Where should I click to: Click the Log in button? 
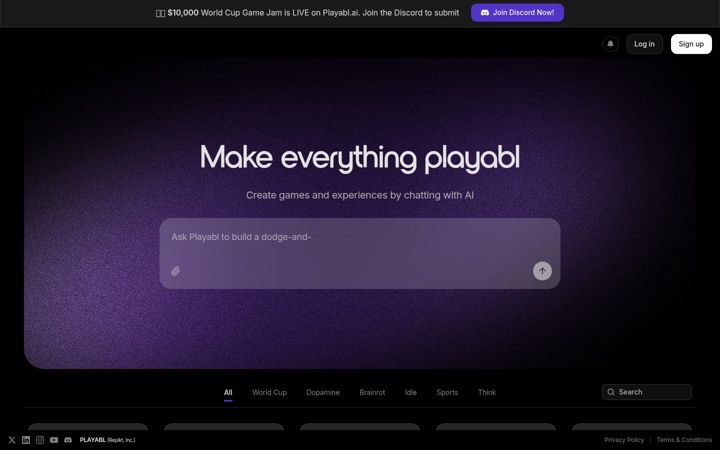coord(644,44)
